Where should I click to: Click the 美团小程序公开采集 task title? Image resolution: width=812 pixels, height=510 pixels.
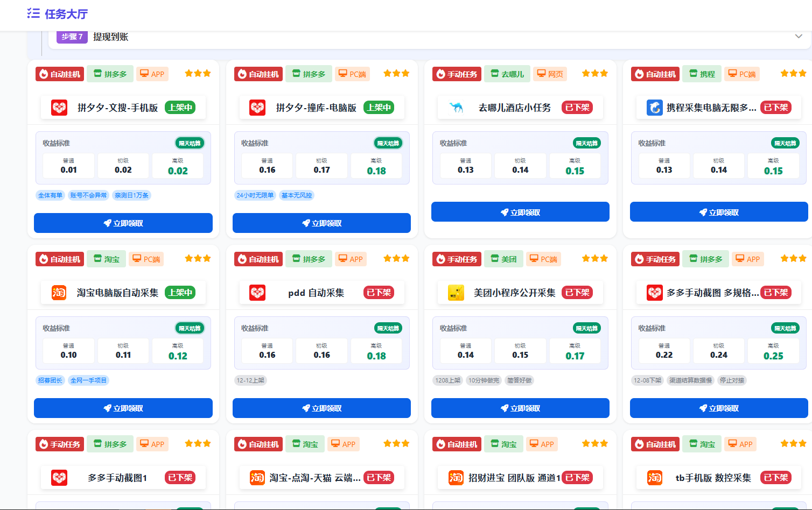[515, 293]
